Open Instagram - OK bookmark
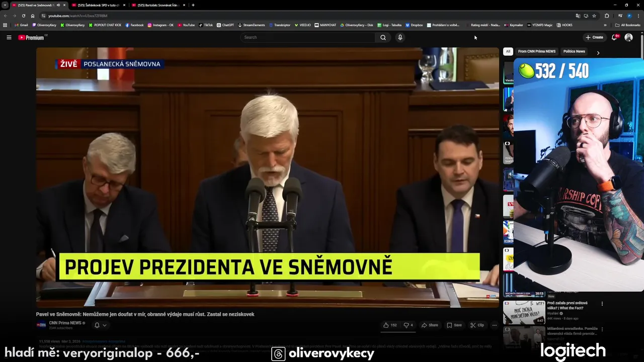Screen dimensions: 644x362 coord(160,25)
